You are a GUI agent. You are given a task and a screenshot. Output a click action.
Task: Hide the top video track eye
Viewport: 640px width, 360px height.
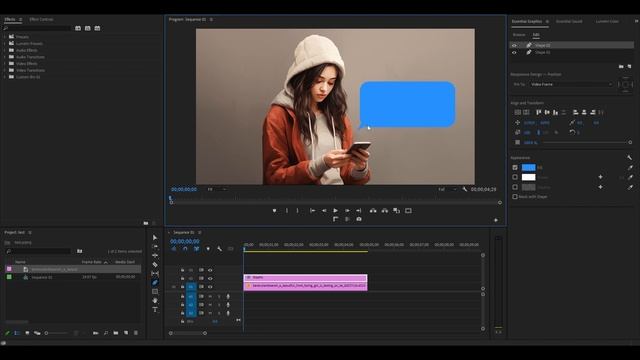coord(210,270)
